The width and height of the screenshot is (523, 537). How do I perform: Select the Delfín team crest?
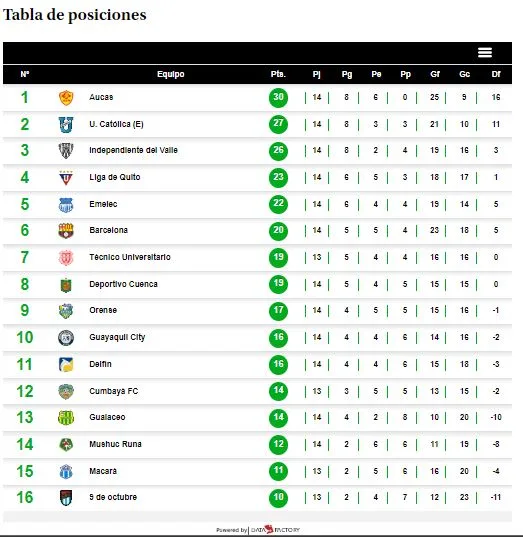coord(66,364)
